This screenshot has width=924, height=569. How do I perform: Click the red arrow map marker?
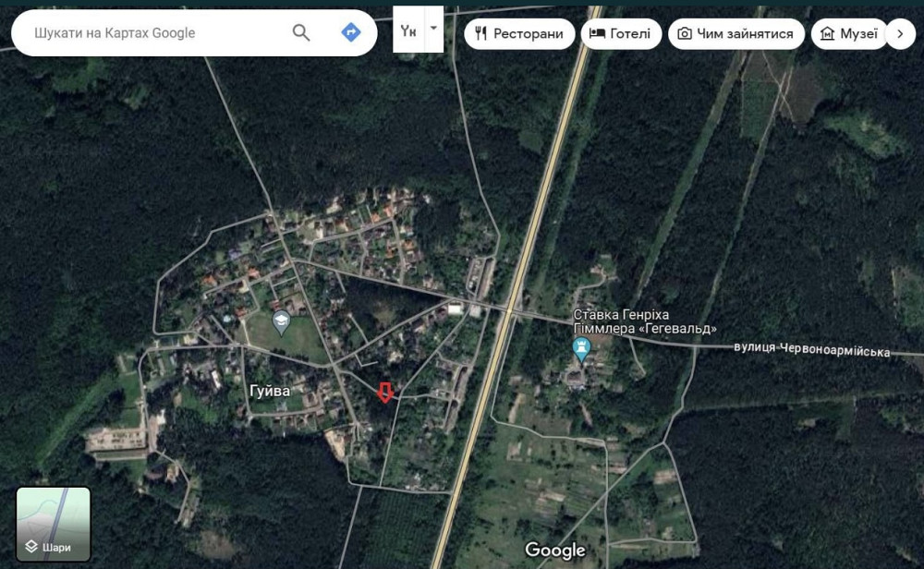(384, 393)
